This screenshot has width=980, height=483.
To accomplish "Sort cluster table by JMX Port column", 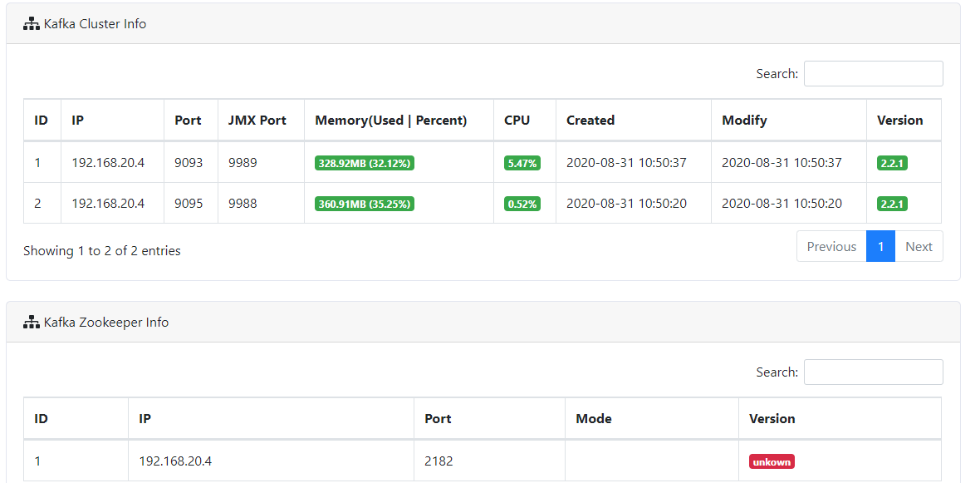I will coord(262,120).
